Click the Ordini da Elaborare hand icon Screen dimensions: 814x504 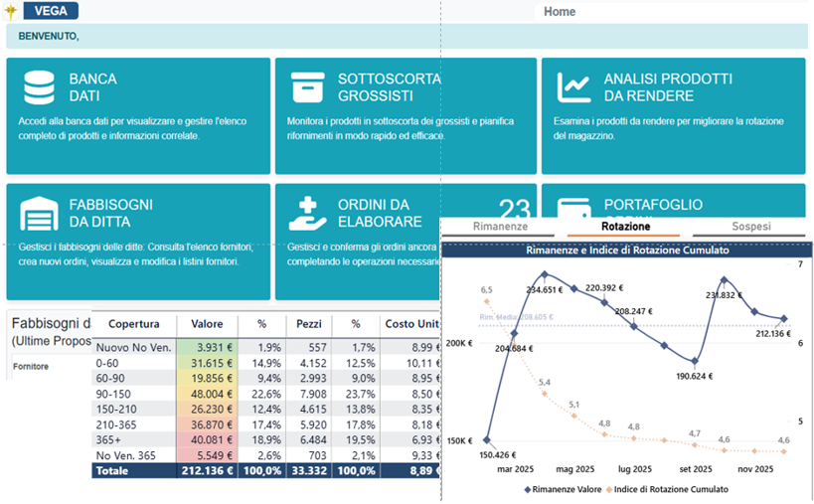pos(307,213)
